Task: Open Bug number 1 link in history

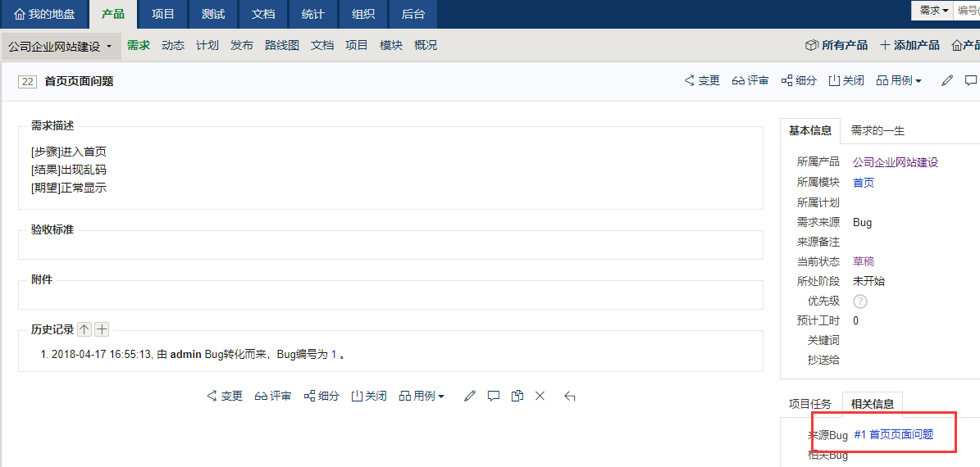Action: pyautogui.click(x=334, y=355)
